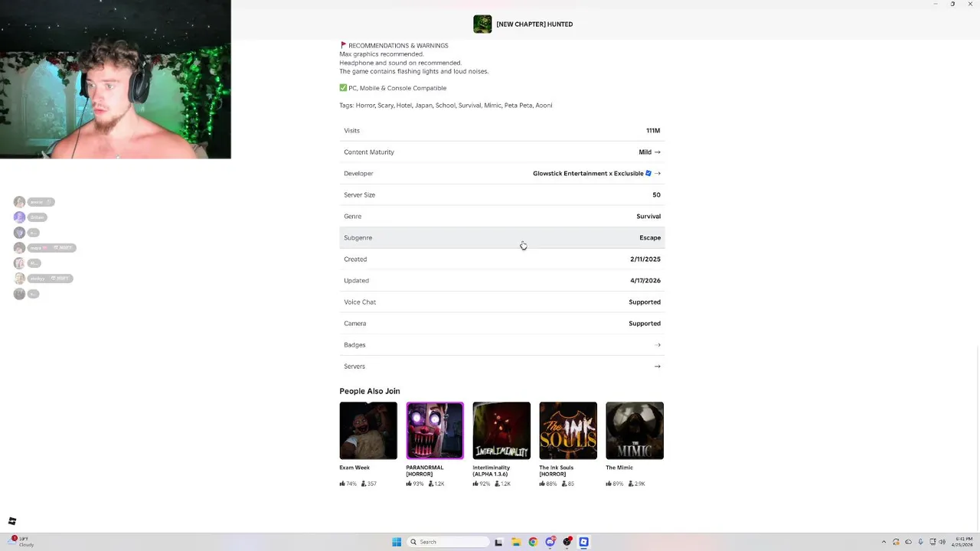Click the arrow at the end of the Developer row

coord(658,173)
